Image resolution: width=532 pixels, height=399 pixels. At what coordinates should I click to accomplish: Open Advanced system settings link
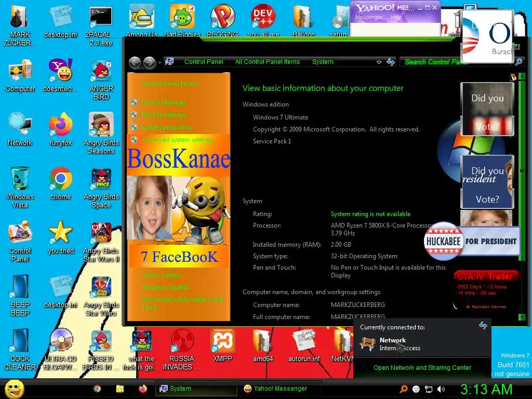[x=178, y=140]
